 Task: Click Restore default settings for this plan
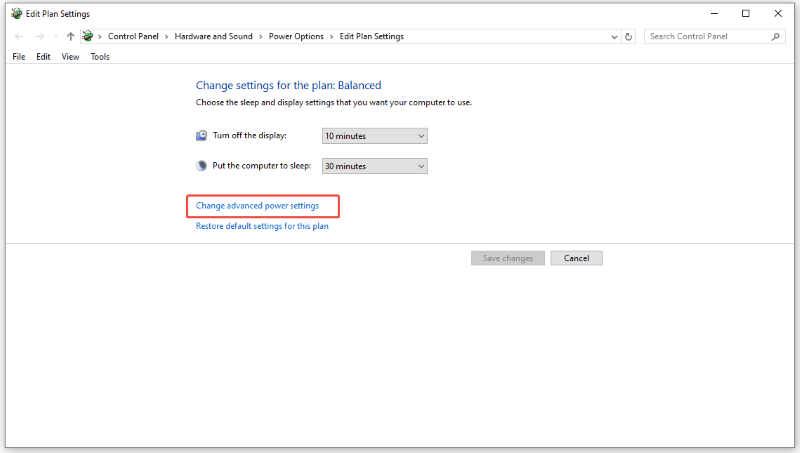click(x=262, y=226)
